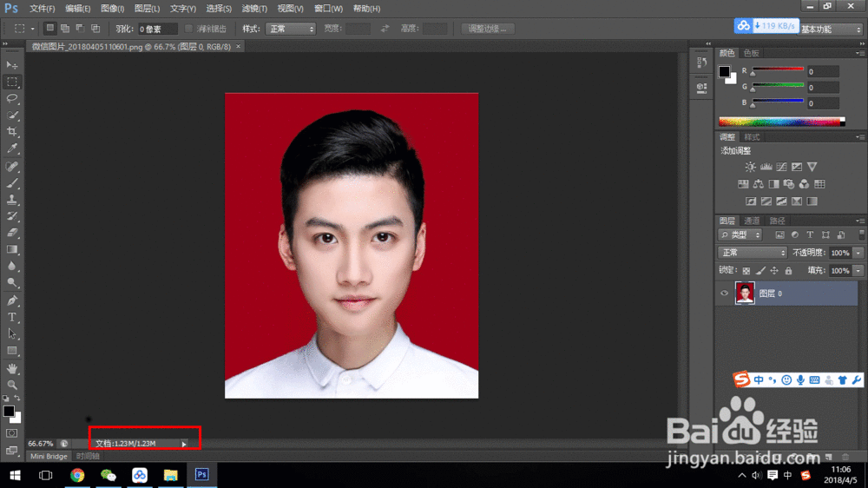The width and height of the screenshot is (868, 488).
Task: Select the Horizontal Type tool
Action: [x=12, y=317]
